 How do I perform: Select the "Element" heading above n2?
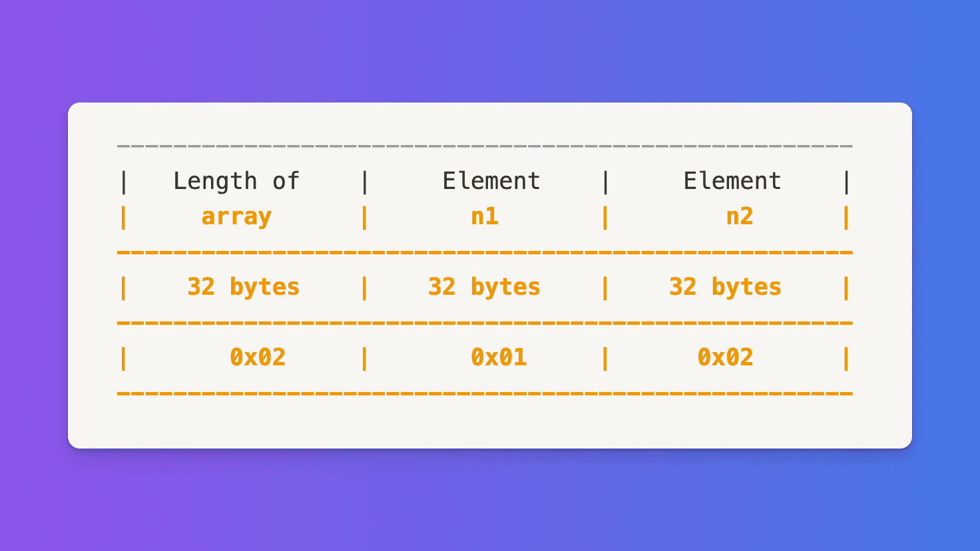tap(732, 181)
